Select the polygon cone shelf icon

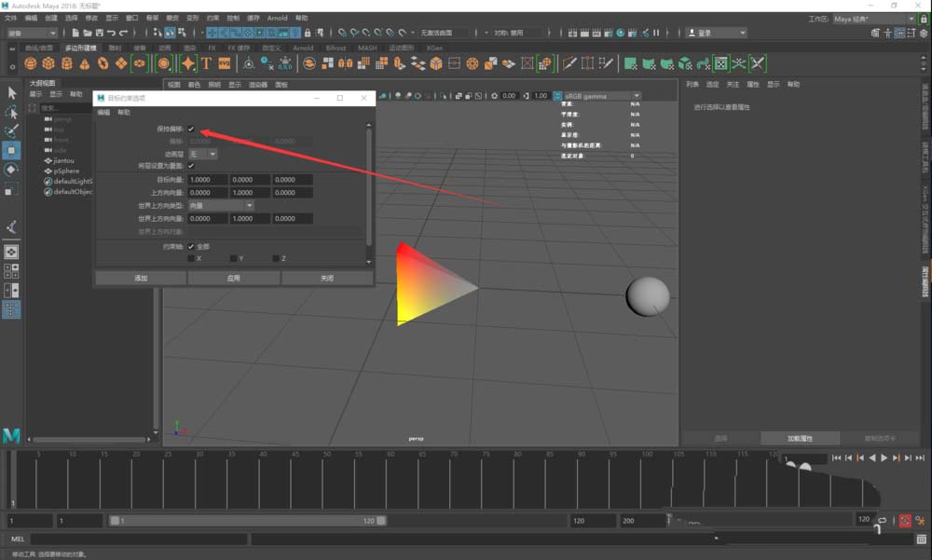85,63
